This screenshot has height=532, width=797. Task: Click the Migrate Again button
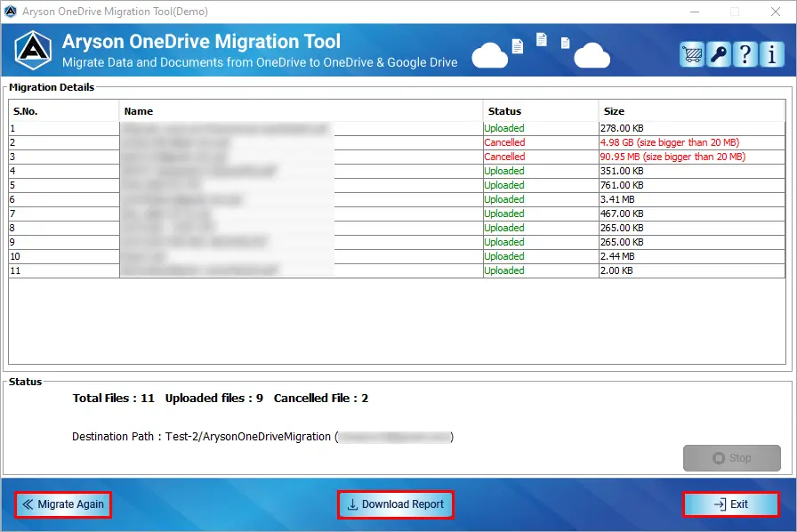pyautogui.click(x=63, y=504)
